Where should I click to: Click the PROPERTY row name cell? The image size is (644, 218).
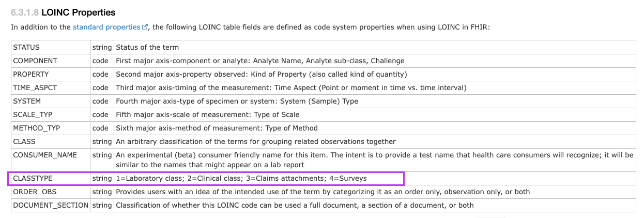click(51, 74)
